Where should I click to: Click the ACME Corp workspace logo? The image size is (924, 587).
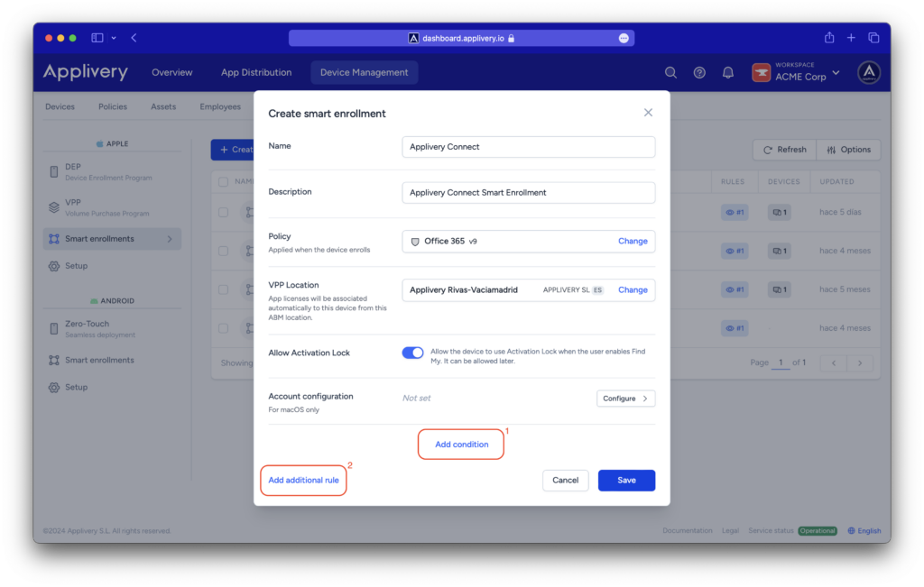tap(762, 72)
